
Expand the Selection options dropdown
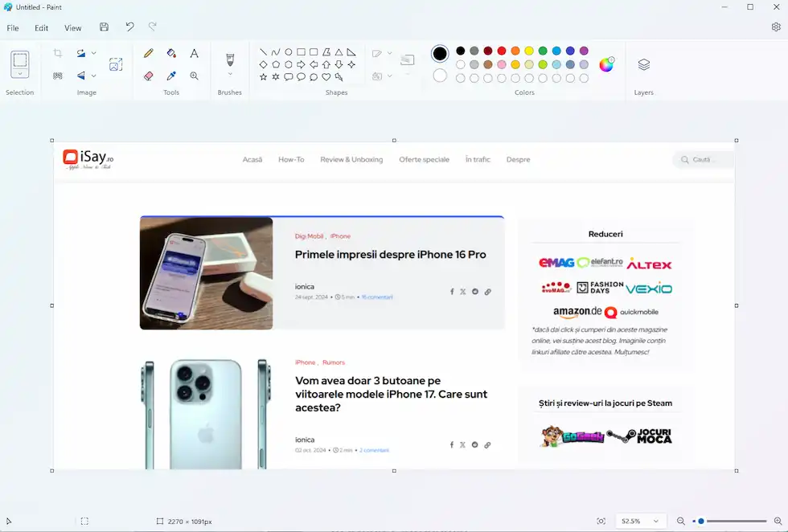20,73
